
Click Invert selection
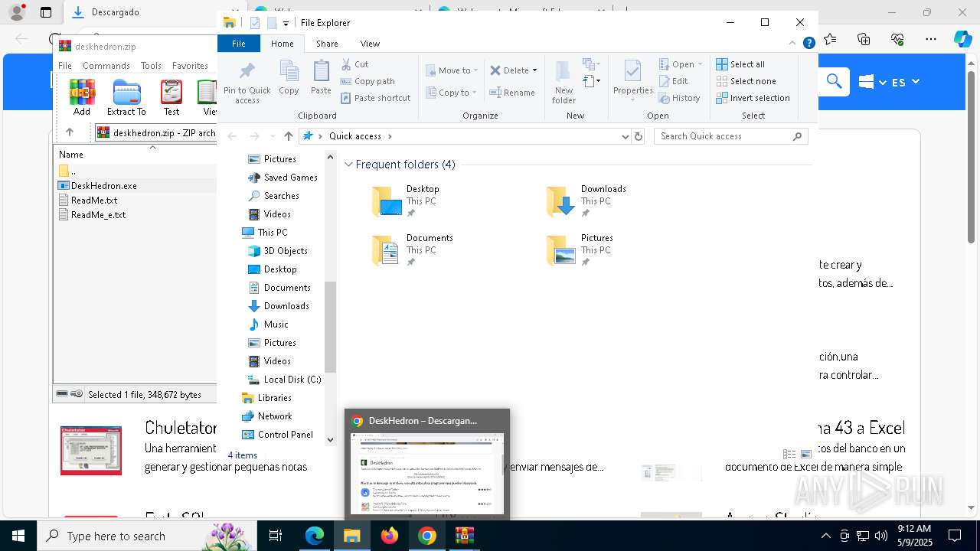click(753, 98)
